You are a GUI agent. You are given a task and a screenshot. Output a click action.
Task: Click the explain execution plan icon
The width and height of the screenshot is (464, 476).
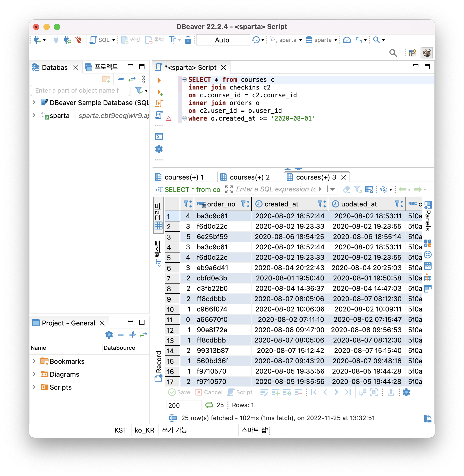click(x=159, y=115)
